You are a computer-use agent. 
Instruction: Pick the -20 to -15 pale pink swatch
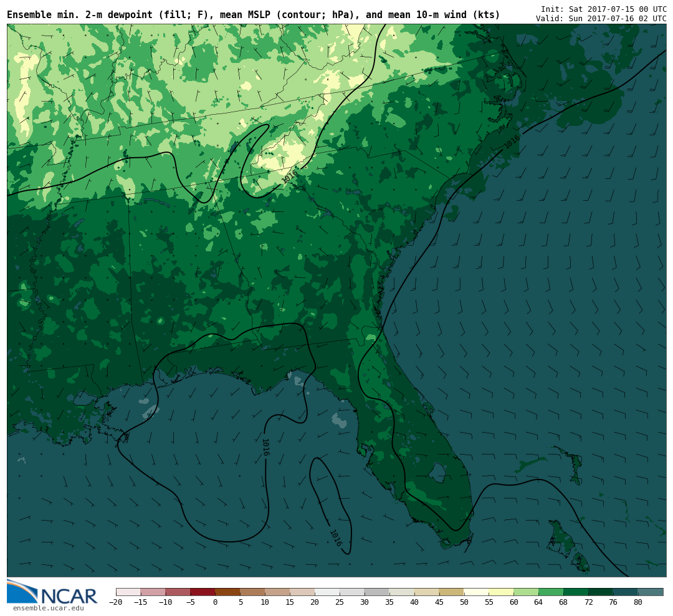pos(128,592)
